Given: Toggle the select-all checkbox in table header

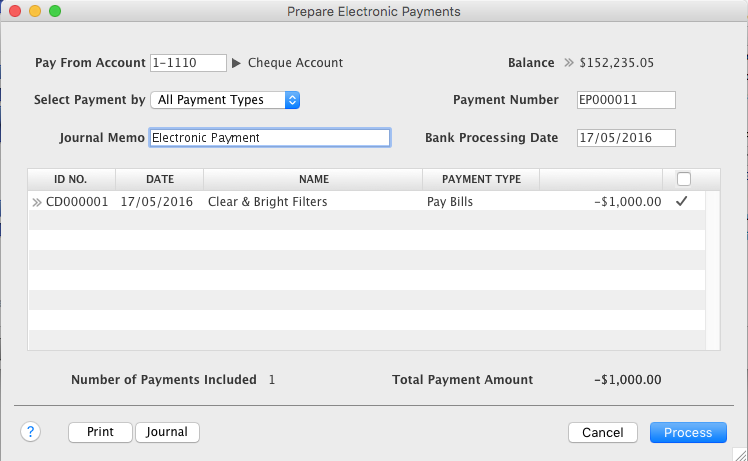Looking at the screenshot, I should [684, 179].
